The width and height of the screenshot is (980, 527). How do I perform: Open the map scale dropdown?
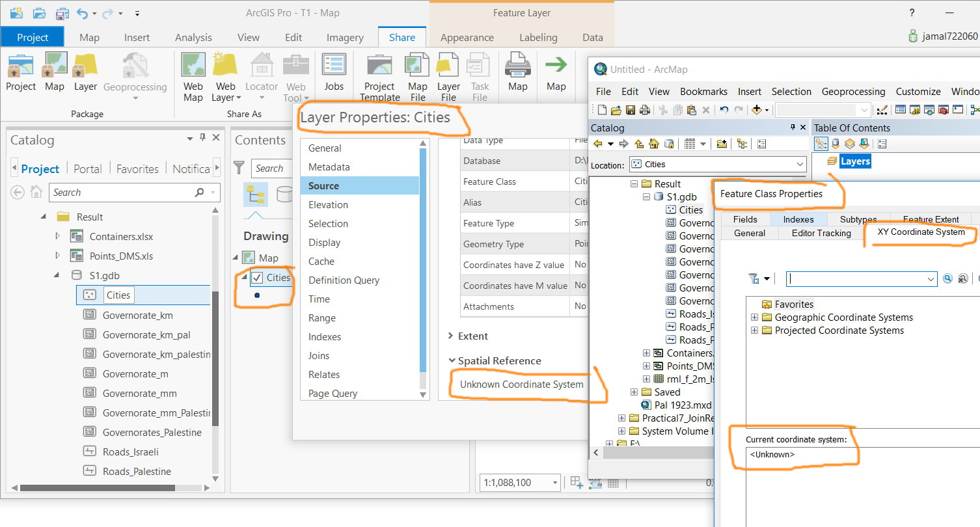(554, 483)
